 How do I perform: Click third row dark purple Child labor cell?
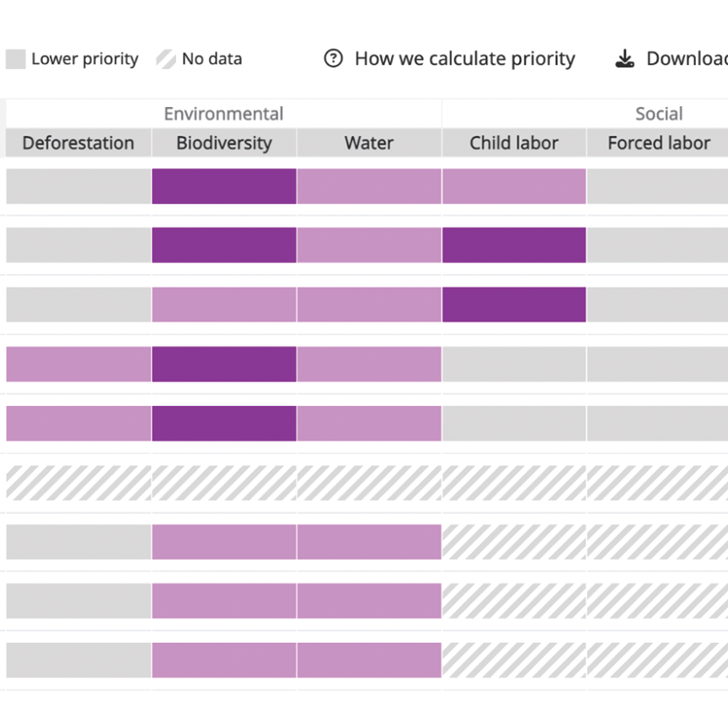click(514, 304)
